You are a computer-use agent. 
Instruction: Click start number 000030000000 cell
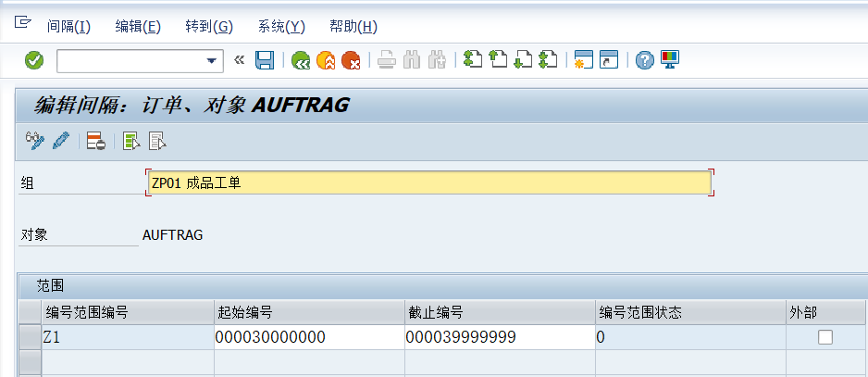click(309, 337)
